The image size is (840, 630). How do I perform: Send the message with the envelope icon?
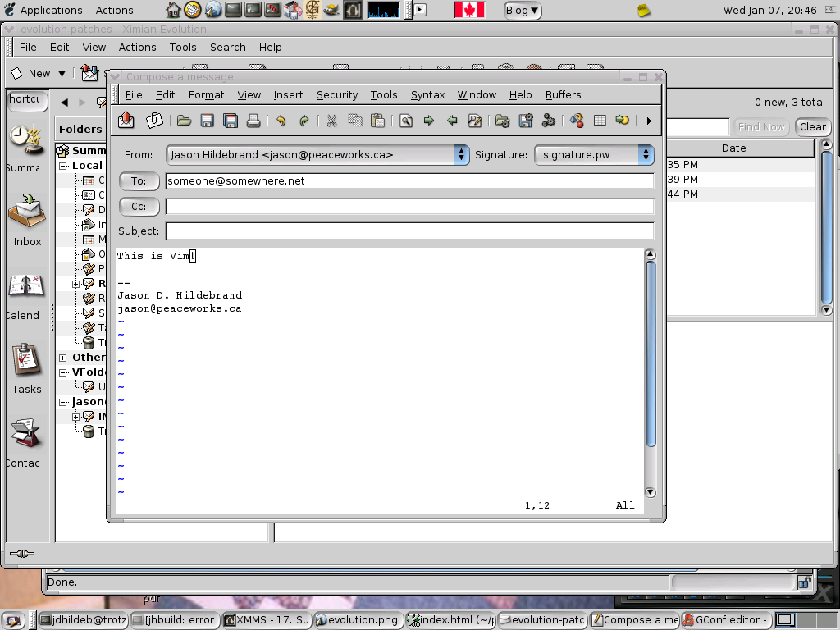click(126, 120)
